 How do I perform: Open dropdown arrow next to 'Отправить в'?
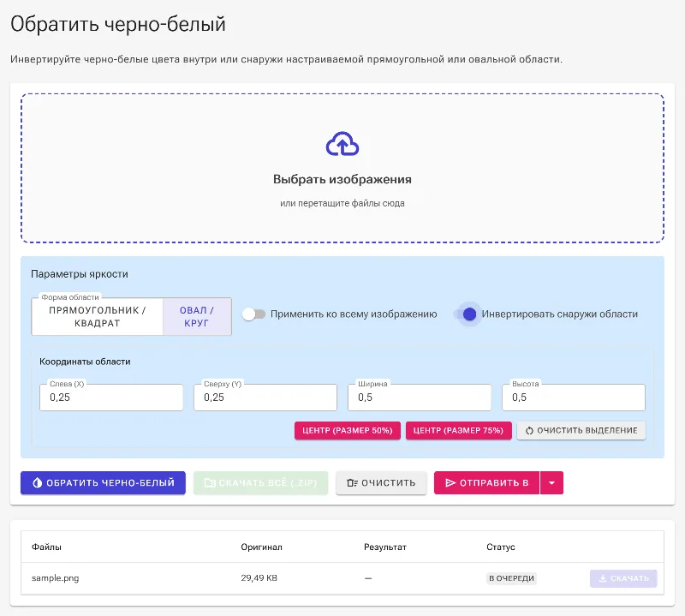551,482
